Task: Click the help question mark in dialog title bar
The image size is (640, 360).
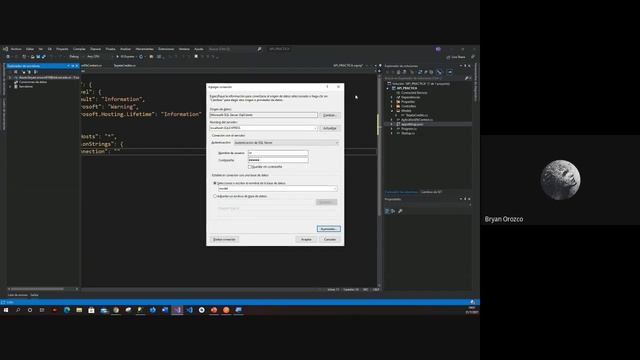Action: [327, 87]
